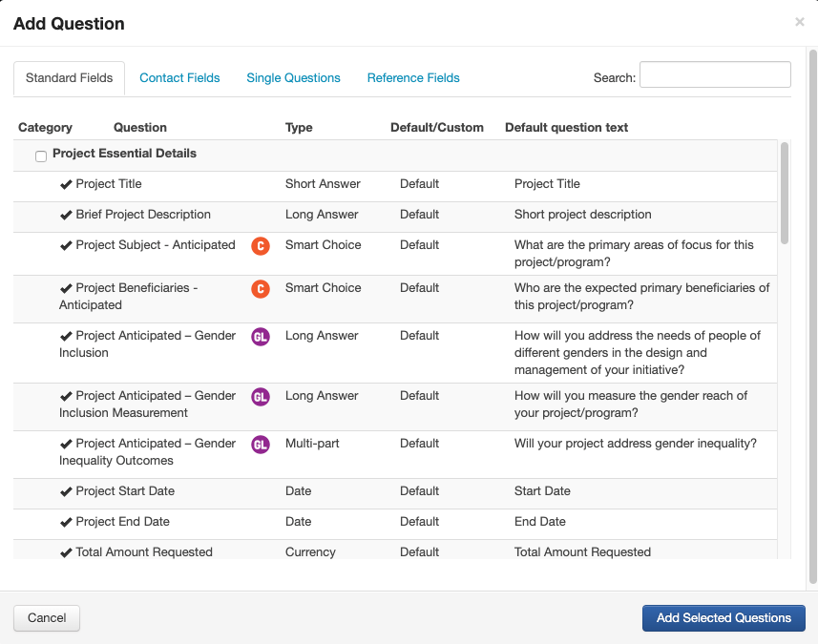
Task: Go to the Reference Fields tab
Action: [413, 78]
